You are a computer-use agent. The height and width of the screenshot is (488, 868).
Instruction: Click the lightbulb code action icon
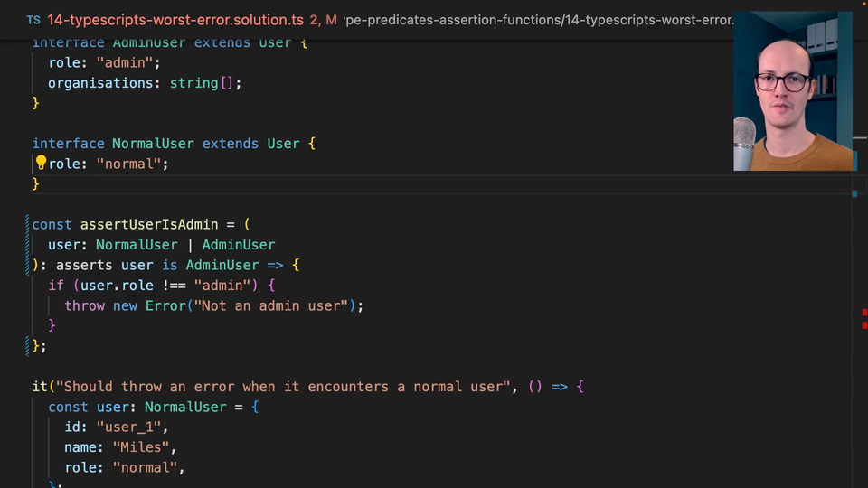pyautogui.click(x=41, y=163)
